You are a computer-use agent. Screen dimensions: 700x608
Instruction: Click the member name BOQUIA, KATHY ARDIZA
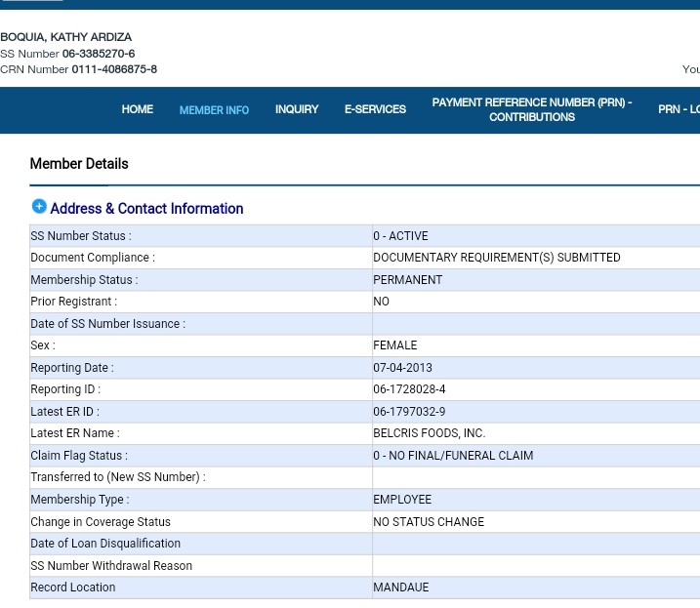click(65, 37)
